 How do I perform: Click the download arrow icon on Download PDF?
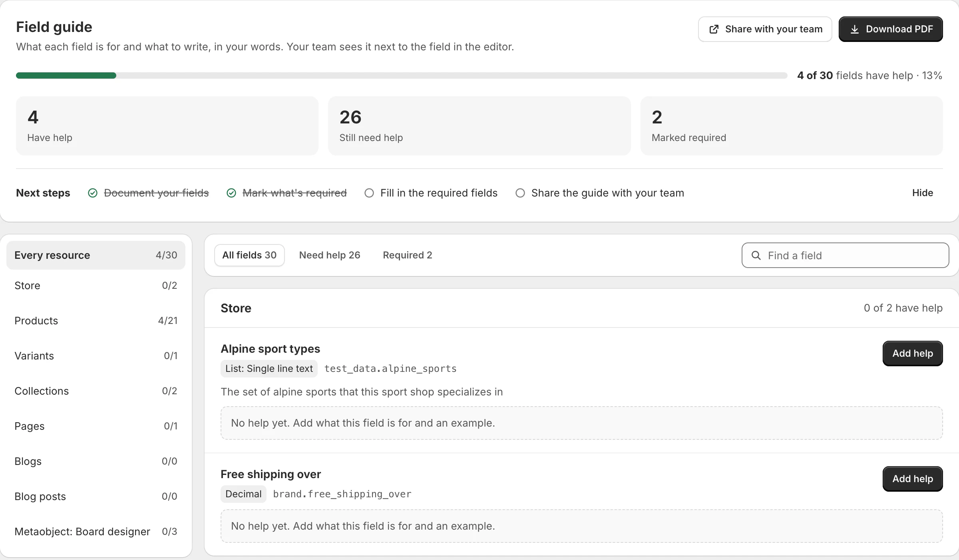point(855,29)
